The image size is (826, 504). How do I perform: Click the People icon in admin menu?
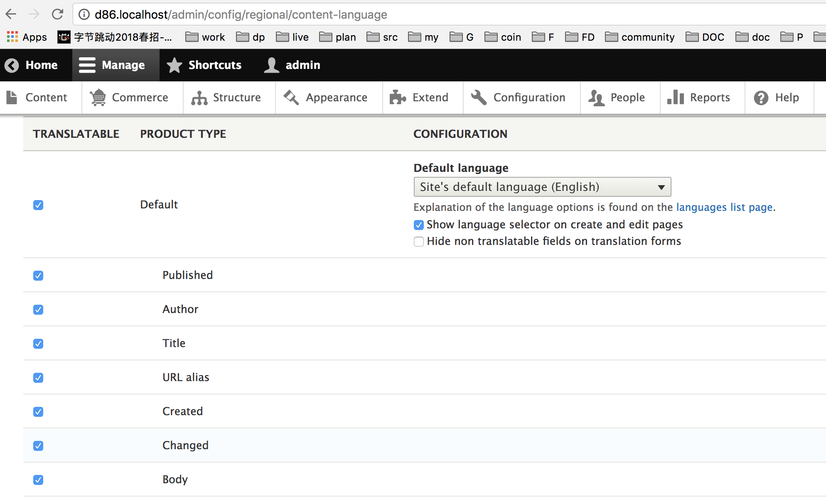[x=596, y=98]
